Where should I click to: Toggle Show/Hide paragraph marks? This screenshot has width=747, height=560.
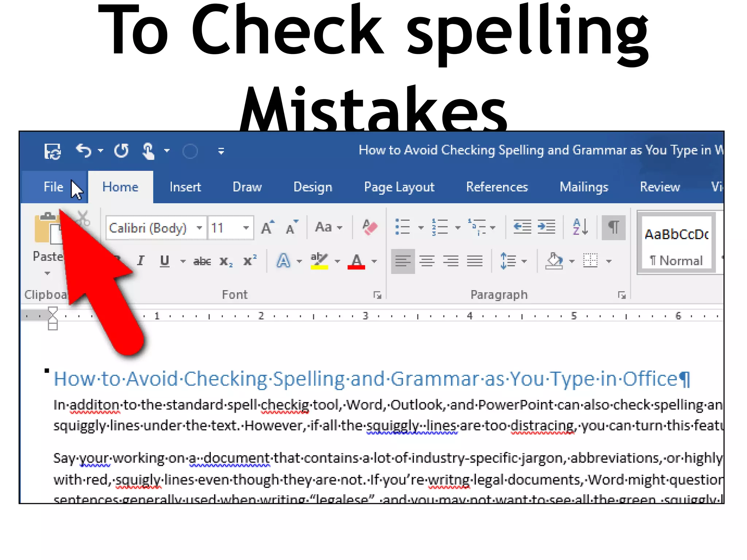pos(614,227)
